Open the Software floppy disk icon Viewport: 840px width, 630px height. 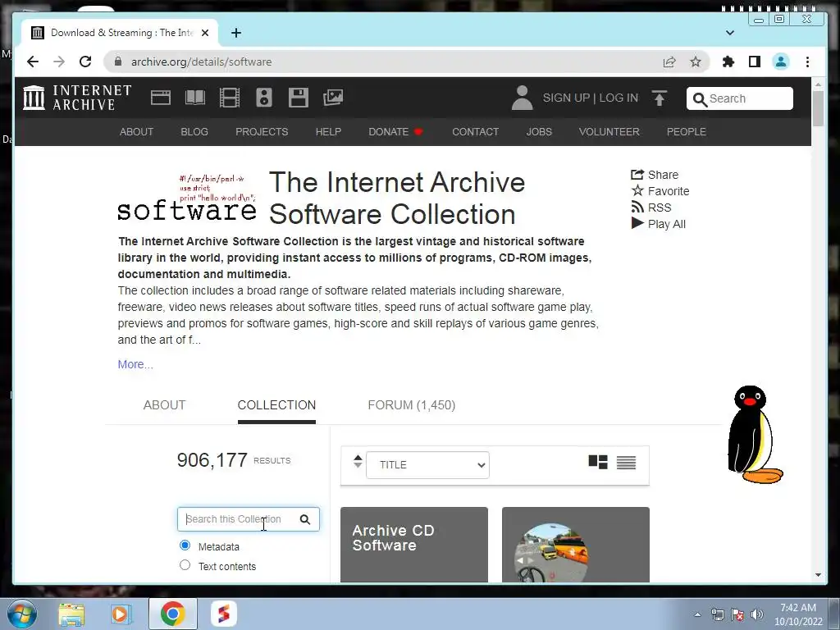pos(299,98)
